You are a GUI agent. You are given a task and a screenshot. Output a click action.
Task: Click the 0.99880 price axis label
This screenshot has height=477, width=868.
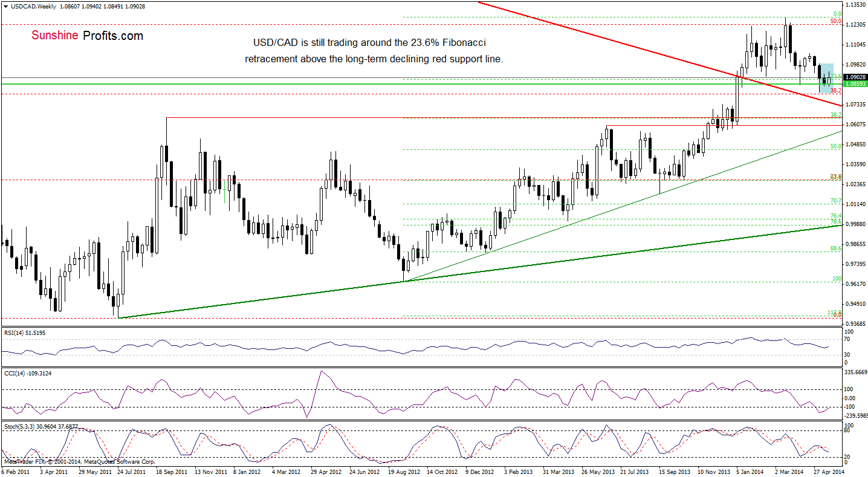pos(857,224)
